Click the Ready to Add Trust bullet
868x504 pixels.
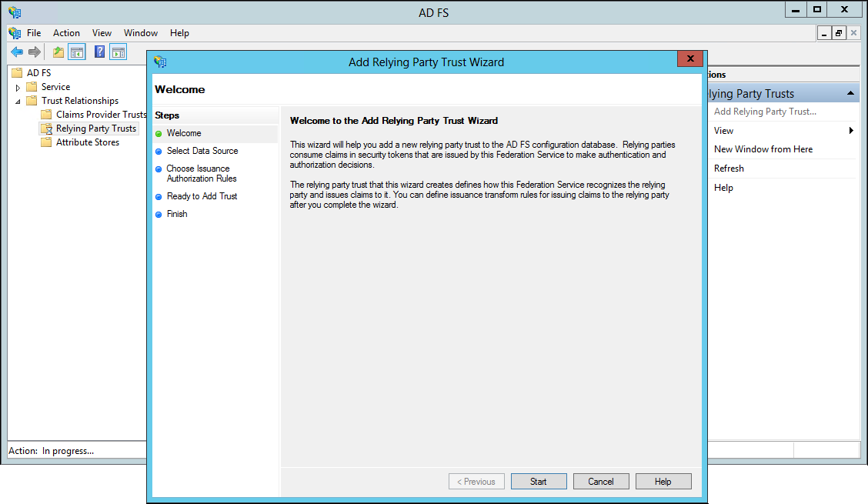tap(159, 197)
